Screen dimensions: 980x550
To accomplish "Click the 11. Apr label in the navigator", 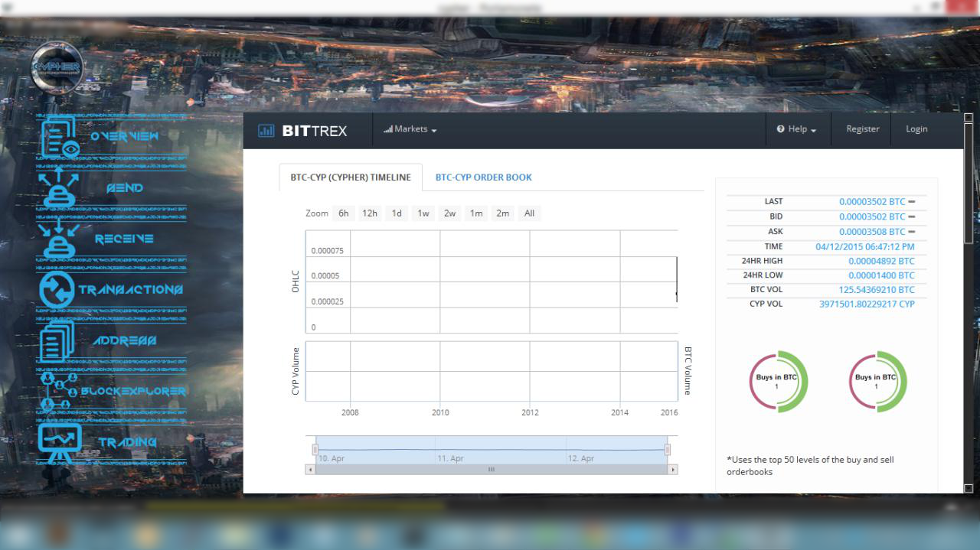I will click(451, 459).
